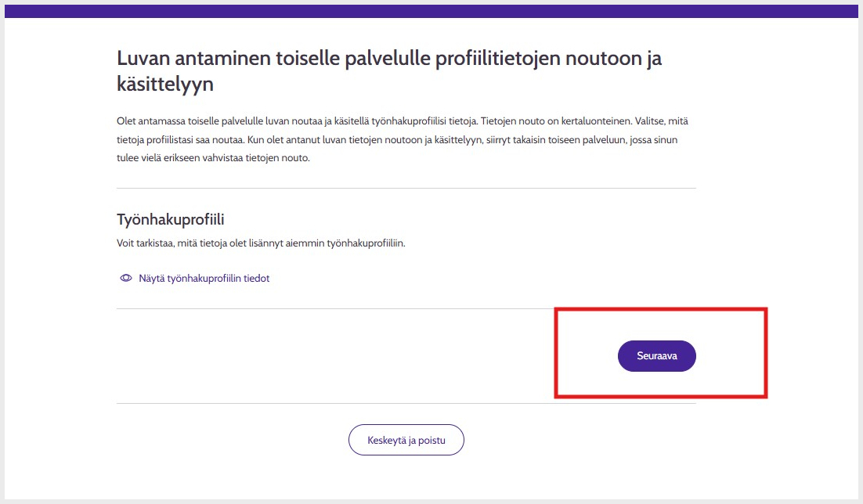Click the phrase Valitse, mitä in the paragraph
The image size is (863, 504).
[663, 121]
